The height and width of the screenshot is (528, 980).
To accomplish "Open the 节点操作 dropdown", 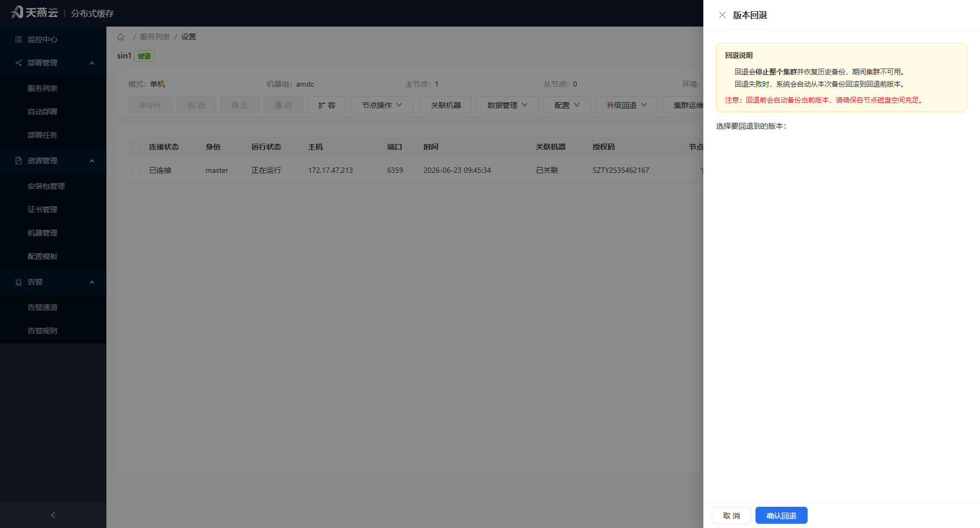I will pos(381,105).
